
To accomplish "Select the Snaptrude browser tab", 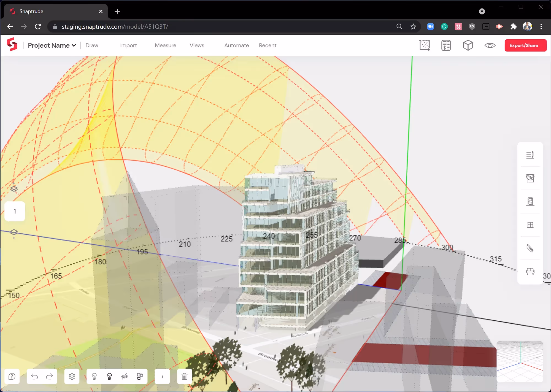I will [x=56, y=11].
